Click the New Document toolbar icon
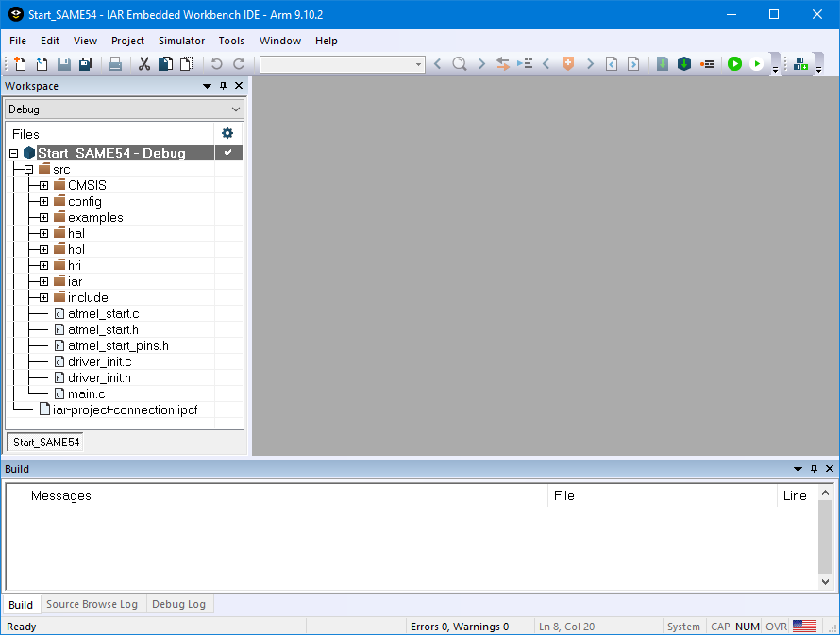 (20, 64)
